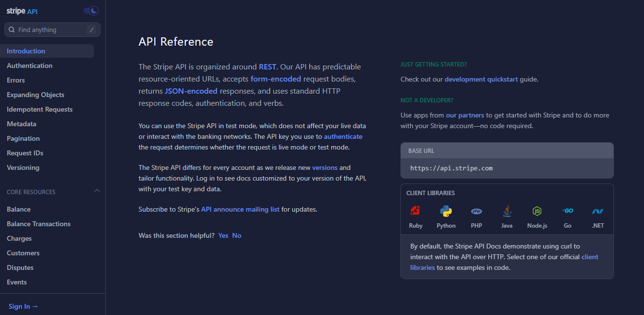Open Introduction in sidebar

pos(47,51)
